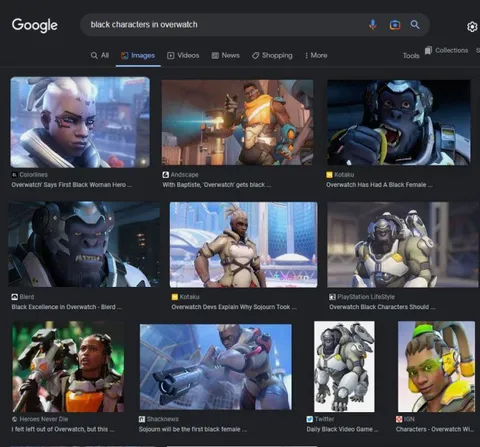
Task: Click 'Daily Black Video Game' title
Action: tap(342, 429)
